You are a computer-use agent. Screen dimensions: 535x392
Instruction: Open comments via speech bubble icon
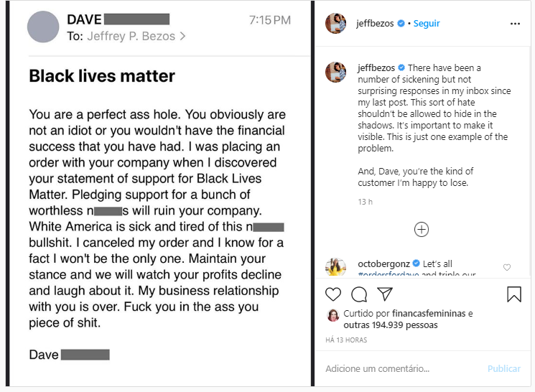(359, 294)
